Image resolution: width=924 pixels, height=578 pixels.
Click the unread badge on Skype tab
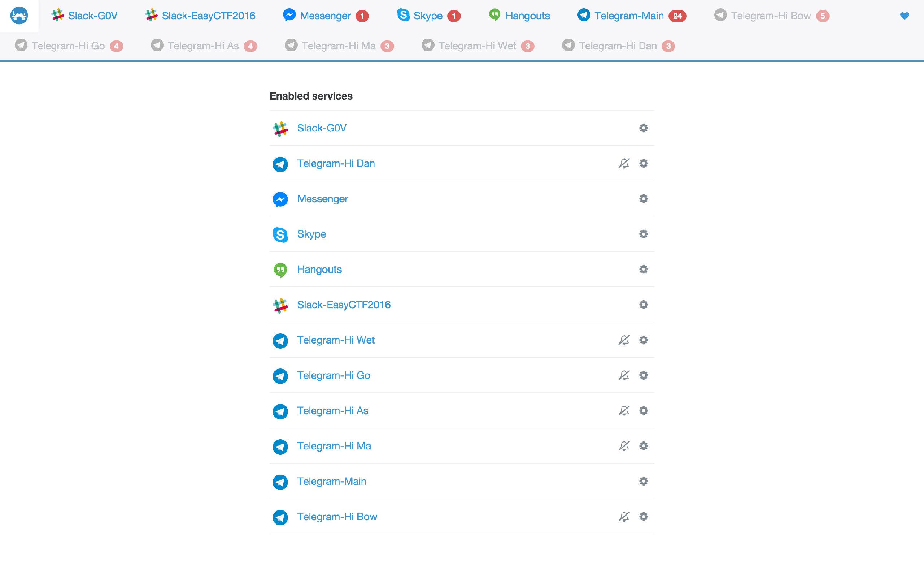pyautogui.click(x=454, y=16)
